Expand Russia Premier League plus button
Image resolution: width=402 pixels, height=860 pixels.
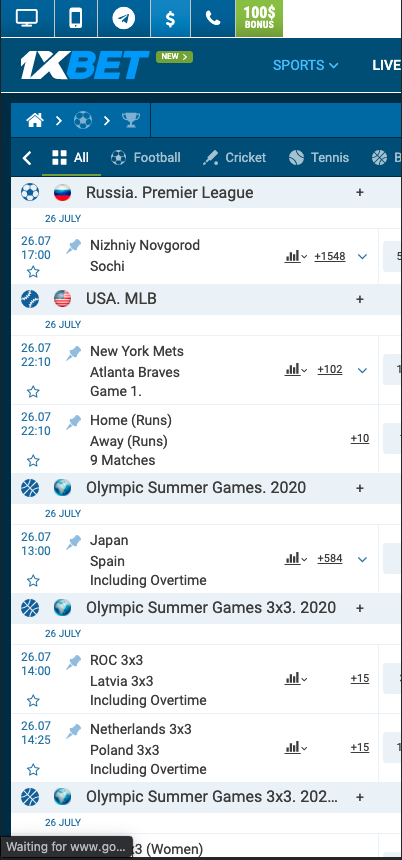point(360,193)
